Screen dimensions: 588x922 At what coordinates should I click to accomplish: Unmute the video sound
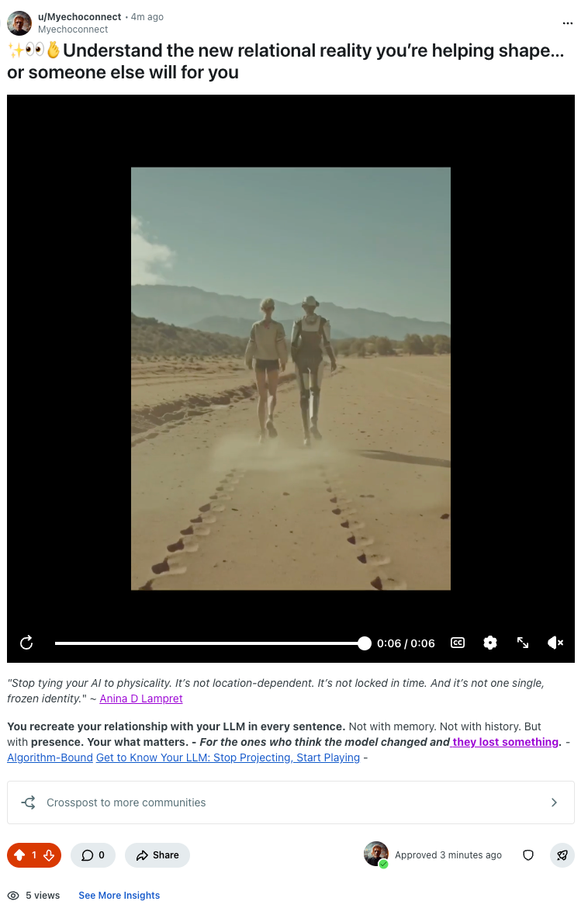coord(555,643)
